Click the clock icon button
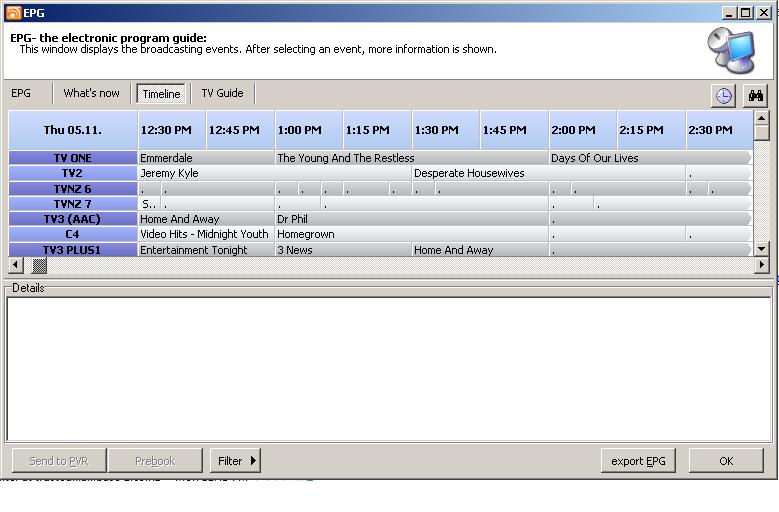 [723, 95]
